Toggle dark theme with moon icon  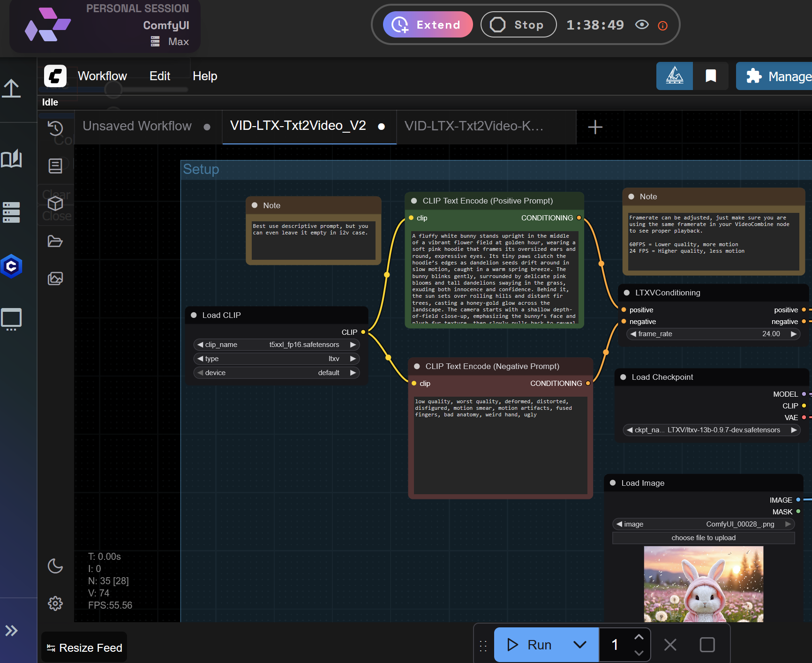pos(55,566)
